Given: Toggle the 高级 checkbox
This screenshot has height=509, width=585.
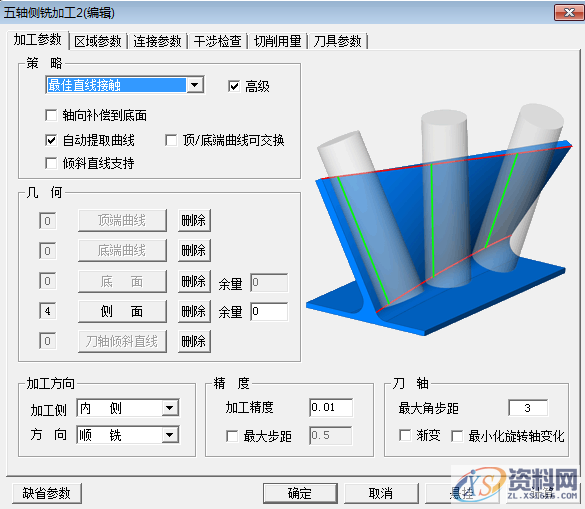Looking at the screenshot, I should (x=234, y=87).
